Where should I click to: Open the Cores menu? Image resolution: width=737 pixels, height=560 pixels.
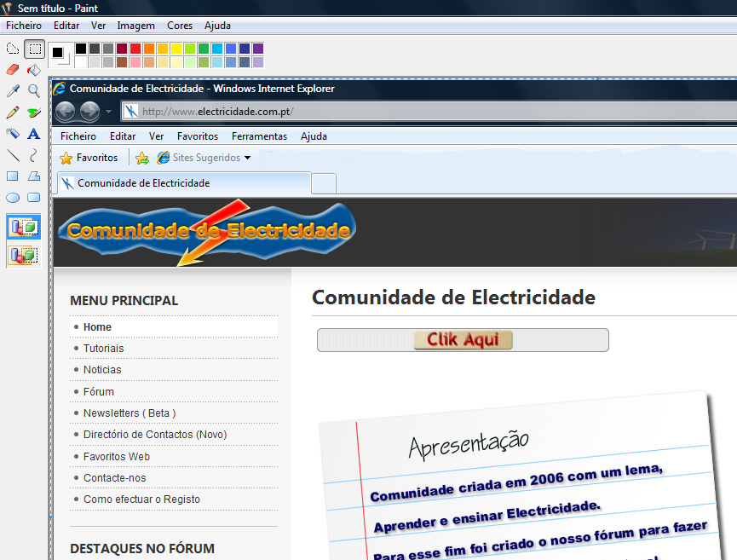[180, 26]
